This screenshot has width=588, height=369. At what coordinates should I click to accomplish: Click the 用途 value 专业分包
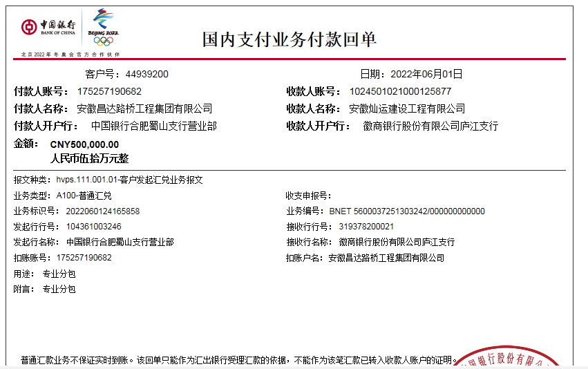(59, 274)
